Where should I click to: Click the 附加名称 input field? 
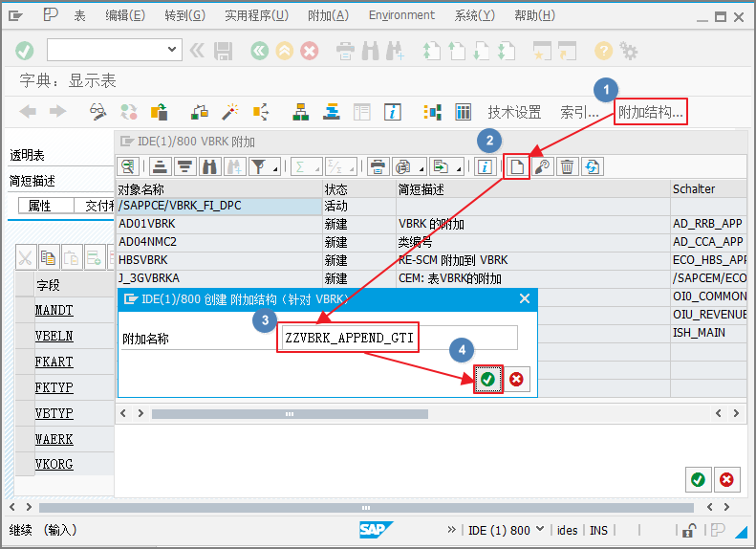[x=398, y=338]
